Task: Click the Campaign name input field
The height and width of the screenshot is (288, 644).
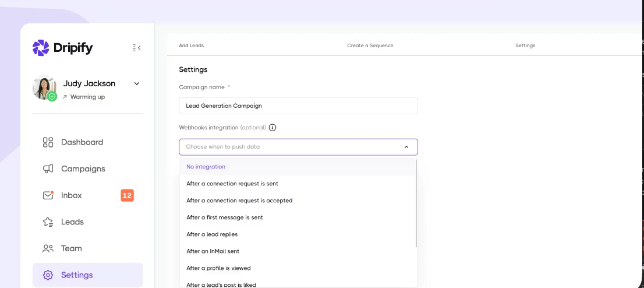Action: pyautogui.click(x=298, y=106)
